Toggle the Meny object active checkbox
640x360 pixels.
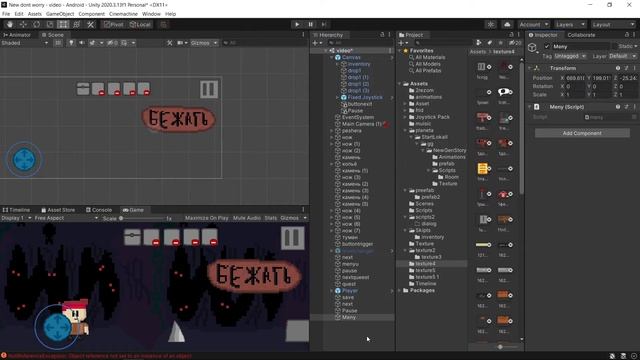point(547,47)
